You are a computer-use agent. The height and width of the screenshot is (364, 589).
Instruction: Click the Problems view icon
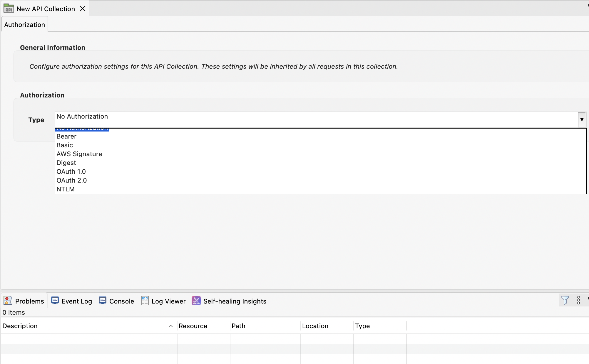point(7,301)
